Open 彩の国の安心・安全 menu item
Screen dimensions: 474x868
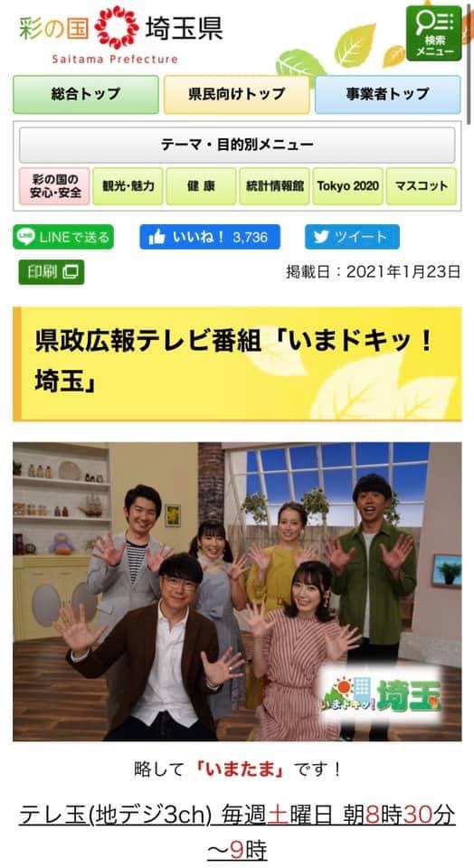pos(54,186)
